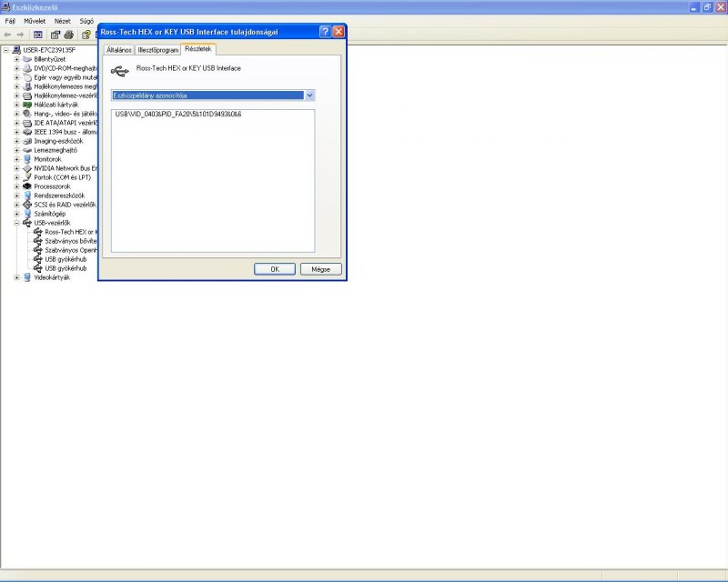Click the USB icon beside Ross-Tech HEX tree entry

pos(38,232)
